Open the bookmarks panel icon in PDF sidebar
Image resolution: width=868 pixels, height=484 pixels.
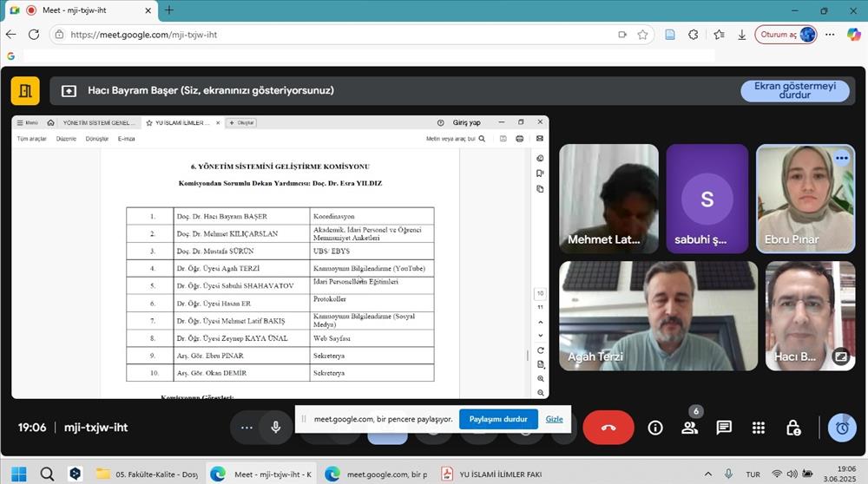pyautogui.click(x=540, y=173)
